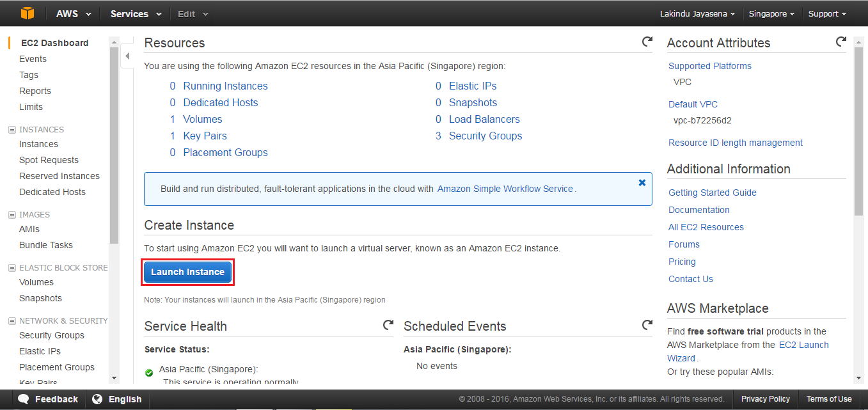Image resolution: width=868 pixels, height=410 pixels.
Task: Dismiss the Simple Workflow Service banner
Action: (642, 182)
